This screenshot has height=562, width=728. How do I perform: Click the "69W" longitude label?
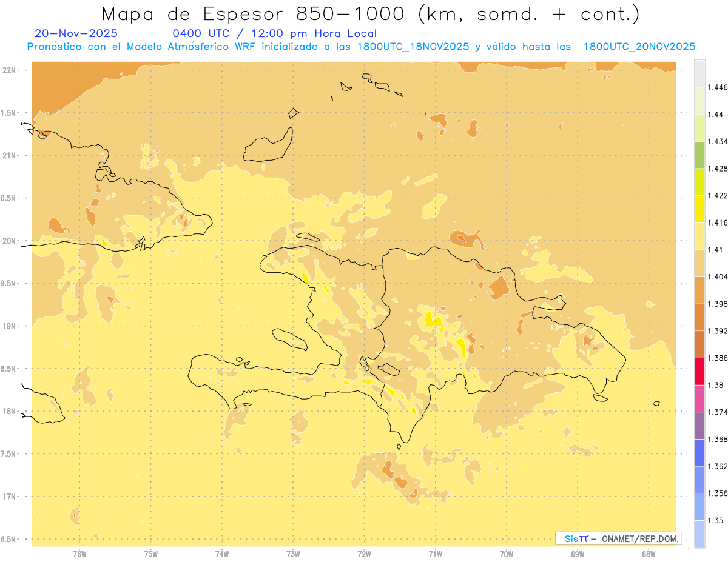click(578, 554)
